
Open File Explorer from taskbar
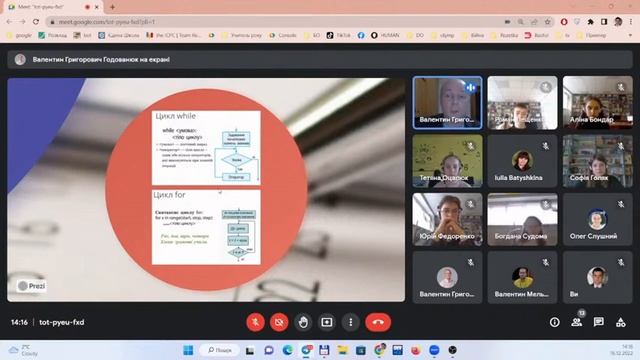[343, 350]
